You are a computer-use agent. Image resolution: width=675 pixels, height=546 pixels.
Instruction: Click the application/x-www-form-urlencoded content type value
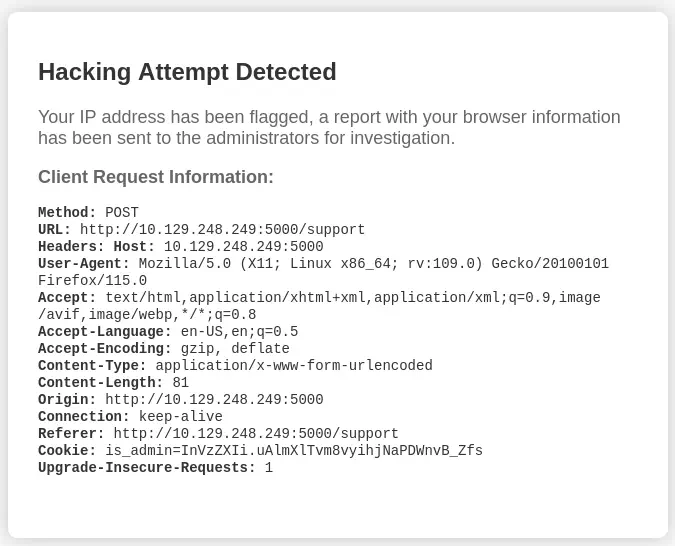point(294,366)
